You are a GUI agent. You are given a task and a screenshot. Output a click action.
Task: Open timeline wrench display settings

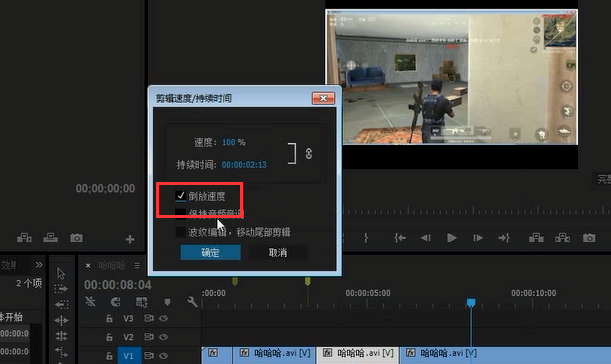pyautogui.click(x=192, y=302)
